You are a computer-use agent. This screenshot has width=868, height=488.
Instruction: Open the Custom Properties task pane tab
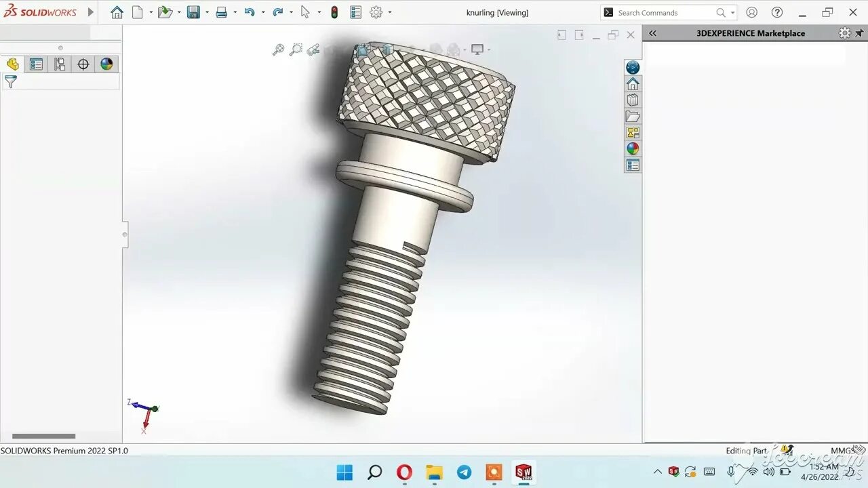pos(633,165)
